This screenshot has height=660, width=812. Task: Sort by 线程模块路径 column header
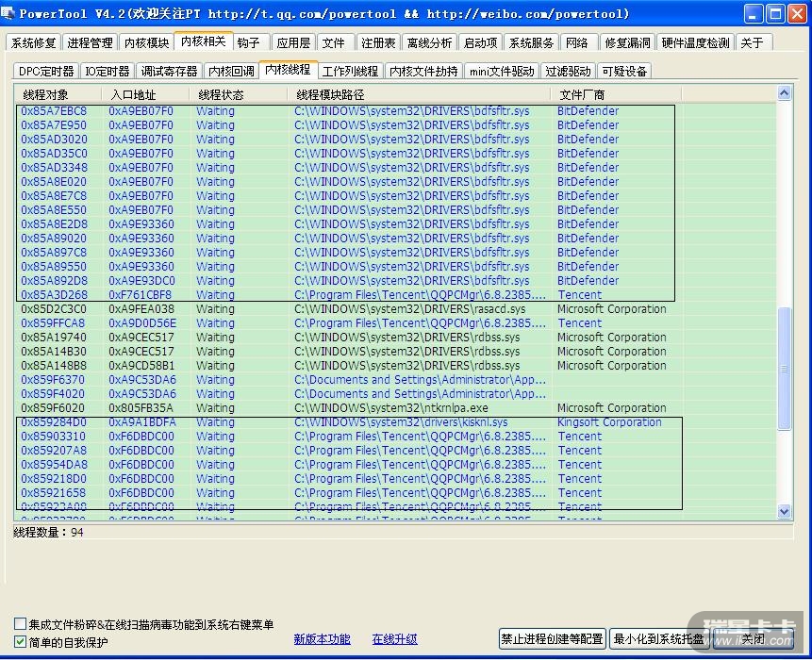419,94
